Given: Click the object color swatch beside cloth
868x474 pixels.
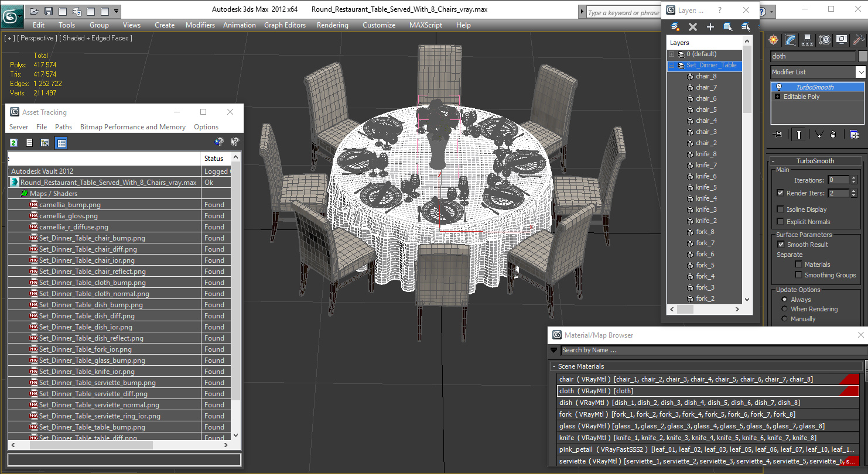Looking at the screenshot, I should click(x=862, y=56).
